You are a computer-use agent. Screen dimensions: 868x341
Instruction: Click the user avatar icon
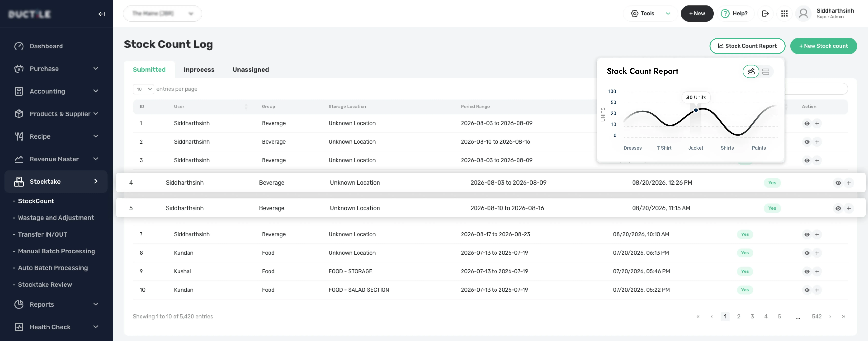[x=803, y=14]
